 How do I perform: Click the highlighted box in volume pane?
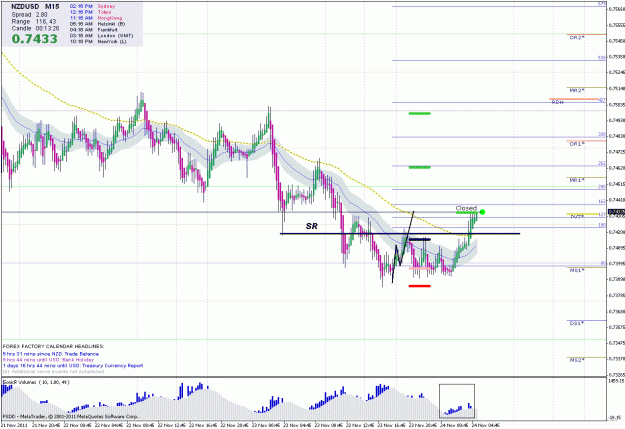point(457,401)
